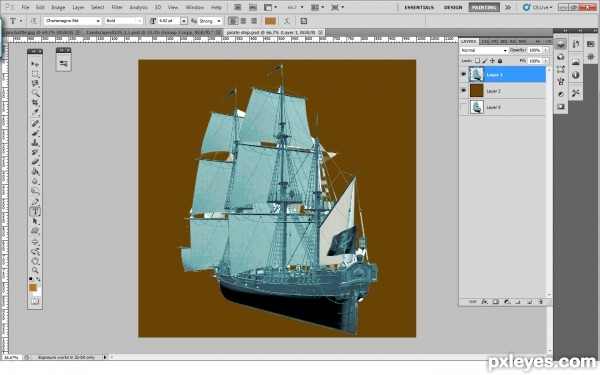The image size is (600, 375).
Task: Hide Layer 1 with eye icon
Action: point(463,74)
